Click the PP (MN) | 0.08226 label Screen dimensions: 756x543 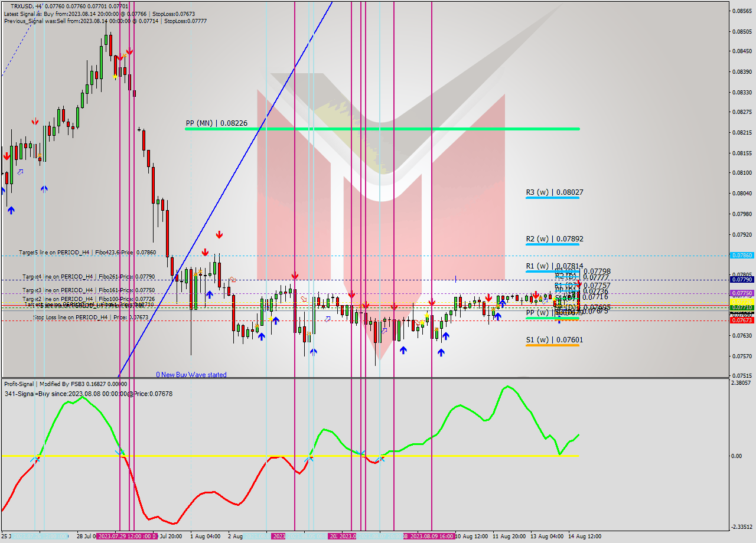pyautogui.click(x=216, y=123)
